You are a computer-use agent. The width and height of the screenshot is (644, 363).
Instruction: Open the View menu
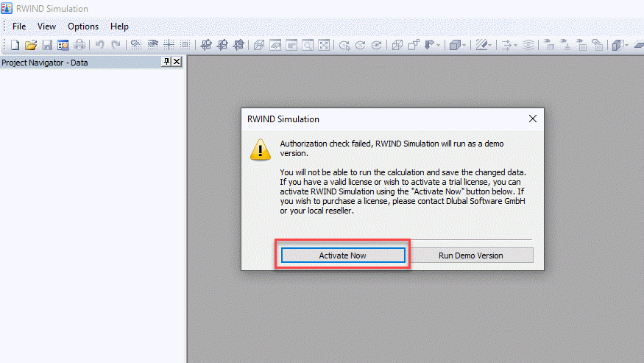click(x=47, y=27)
